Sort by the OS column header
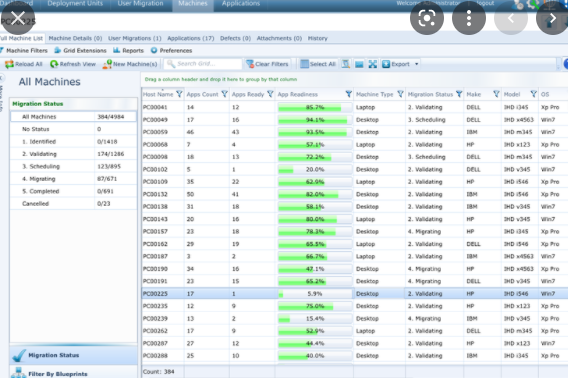Screen dimensions: 568x378 (x=545, y=94)
